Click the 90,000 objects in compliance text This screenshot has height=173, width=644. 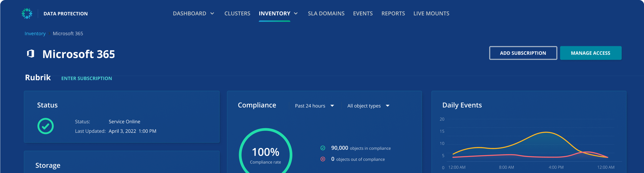tap(361, 148)
